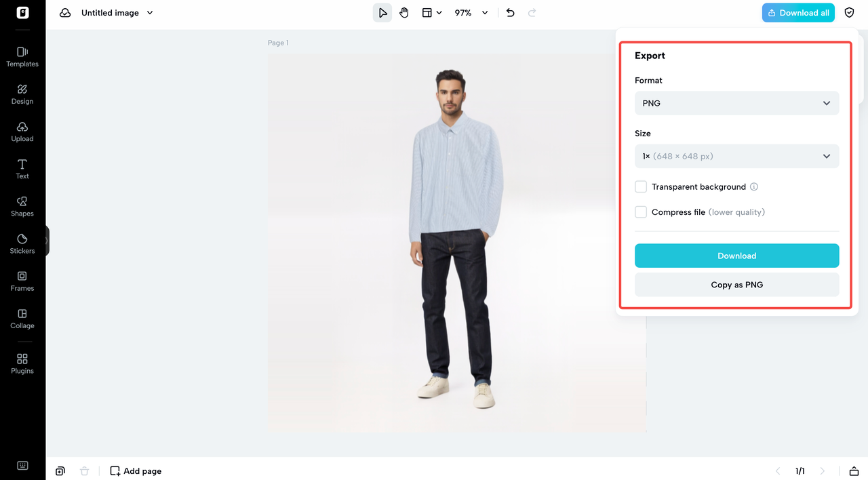868x480 pixels.
Task: Check the Compress file option
Action: click(x=640, y=212)
